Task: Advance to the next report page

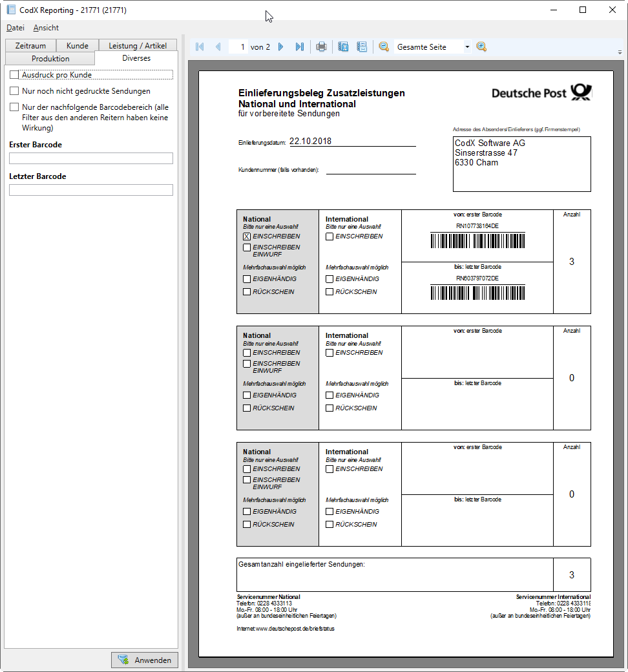Action: [281, 47]
